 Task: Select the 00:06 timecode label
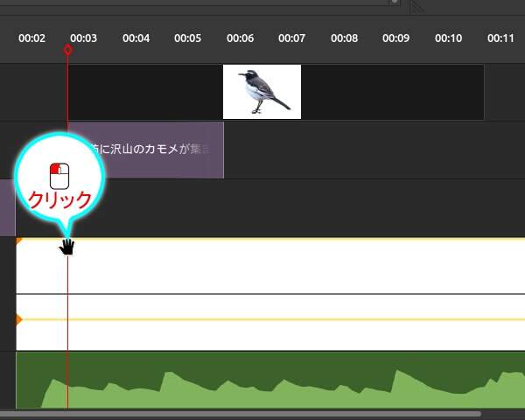coord(240,38)
